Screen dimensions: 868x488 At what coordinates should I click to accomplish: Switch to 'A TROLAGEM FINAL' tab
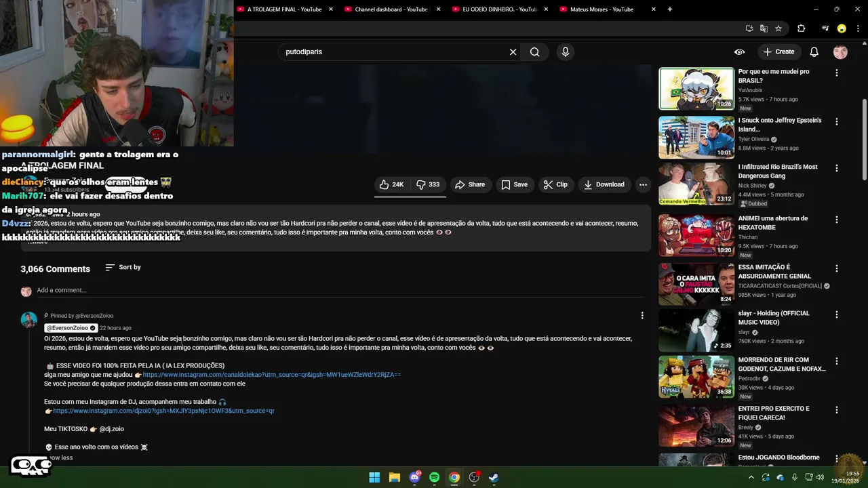coord(285,9)
